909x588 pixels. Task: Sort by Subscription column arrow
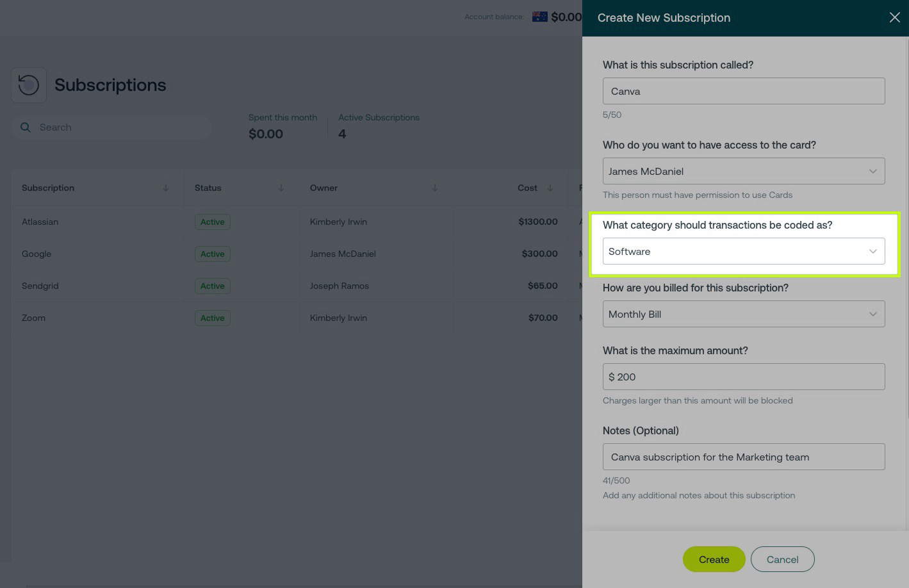(x=166, y=188)
